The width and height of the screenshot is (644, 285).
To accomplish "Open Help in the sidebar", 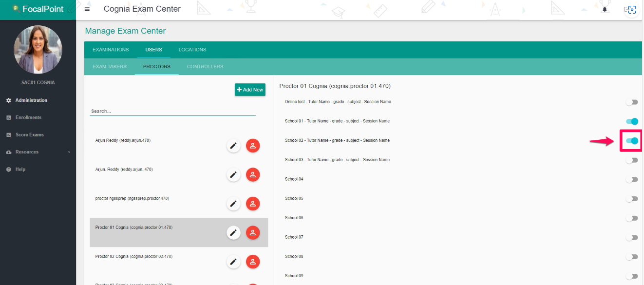I will point(20,170).
